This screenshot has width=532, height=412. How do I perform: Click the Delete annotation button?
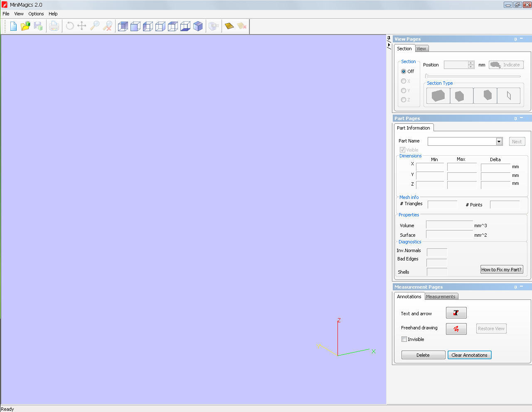(x=423, y=355)
